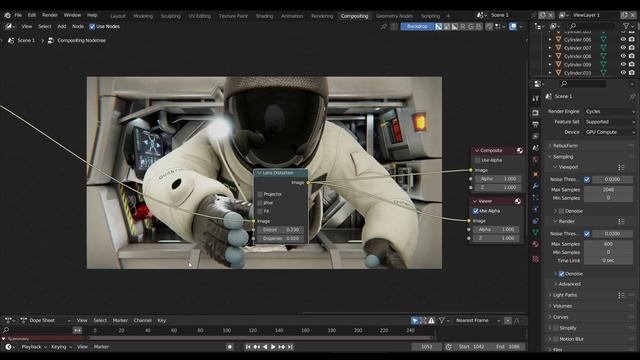Open the Object Data green triangle tab
Viewport: 640px width, 360px height.
click(x=536, y=232)
